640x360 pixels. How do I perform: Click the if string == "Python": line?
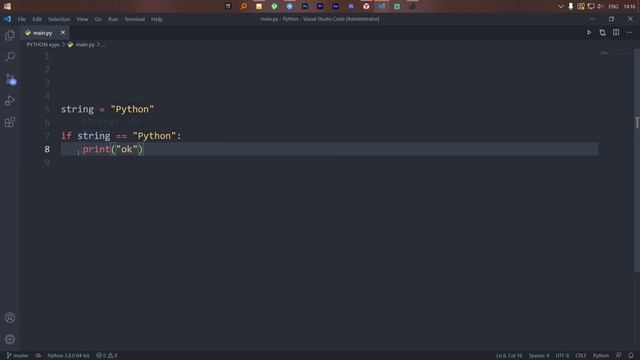coord(121,136)
